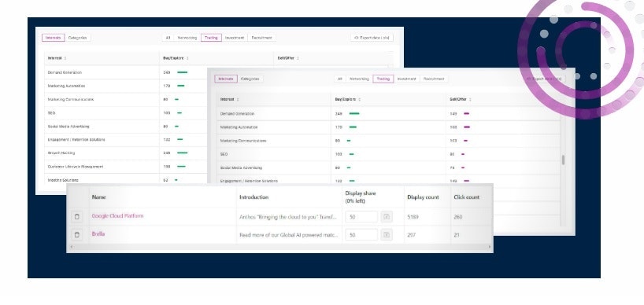
Task: Click Export data button in rear panel
Action: 372,38
